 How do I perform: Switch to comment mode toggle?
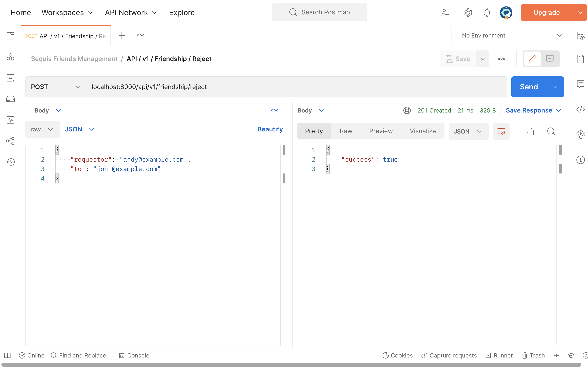(550, 59)
